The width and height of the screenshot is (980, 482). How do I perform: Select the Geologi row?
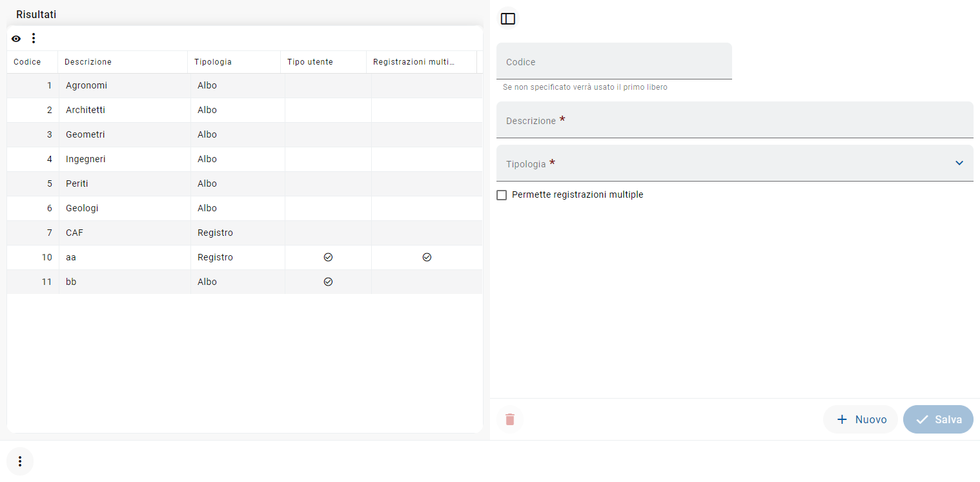[x=245, y=208]
